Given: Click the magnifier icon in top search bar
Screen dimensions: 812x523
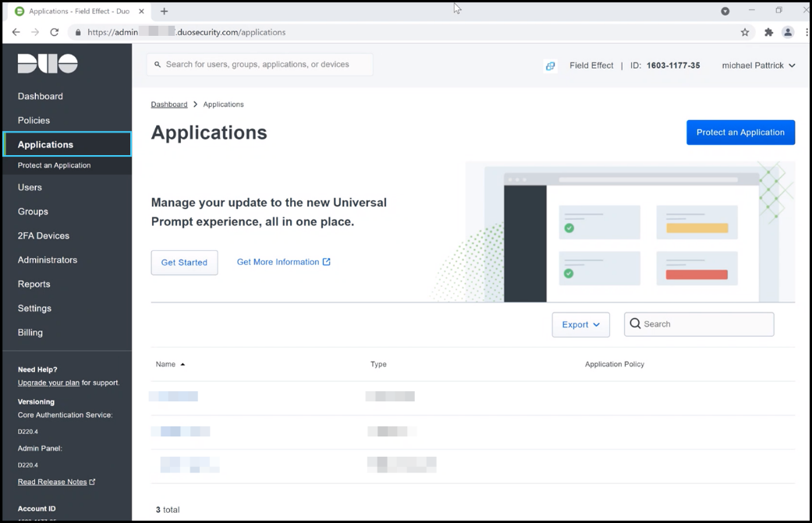Looking at the screenshot, I should [x=158, y=65].
